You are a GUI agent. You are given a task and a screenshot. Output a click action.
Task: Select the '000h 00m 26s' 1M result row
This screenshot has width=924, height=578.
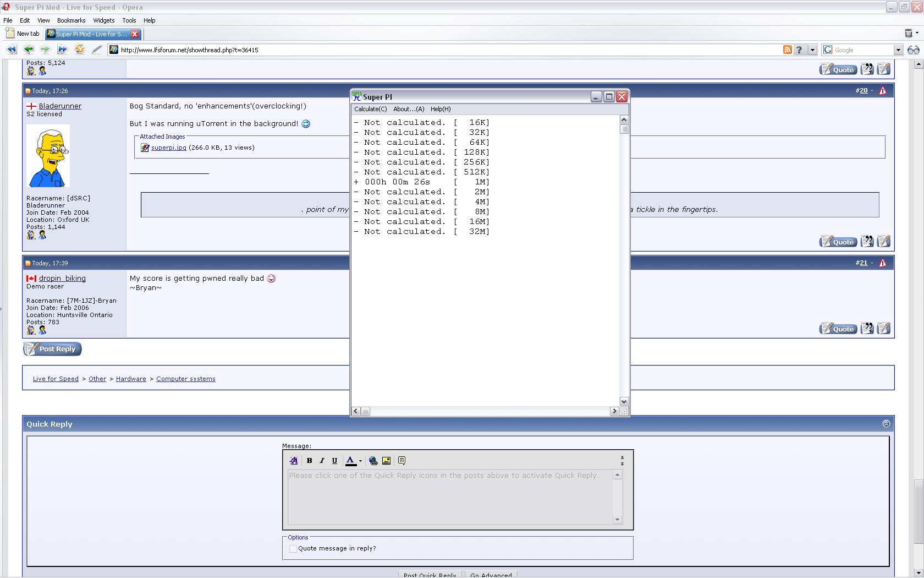(422, 182)
